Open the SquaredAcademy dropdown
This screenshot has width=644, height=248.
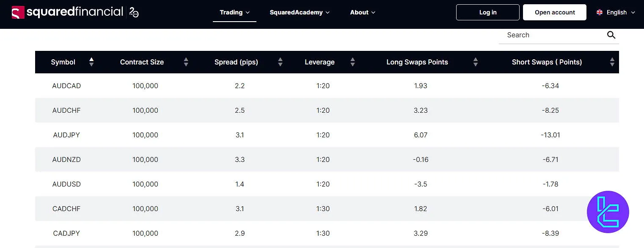pyautogui.click(x=299, y=12)
